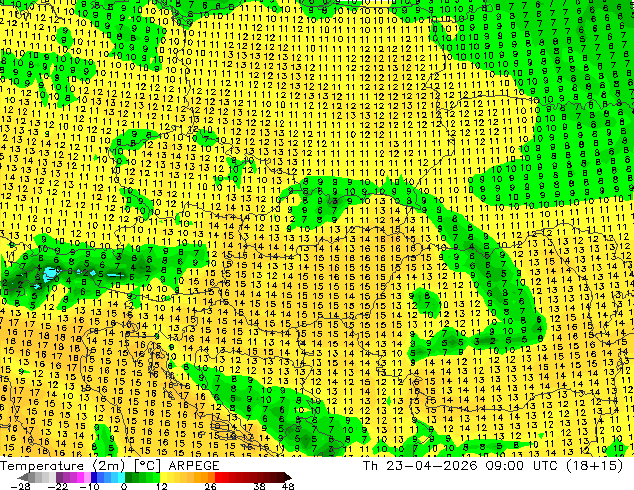The width and height of the screenshot is (634, 490).
Task: Pick the bright red swatch in the legend
Action: point(218,477)
